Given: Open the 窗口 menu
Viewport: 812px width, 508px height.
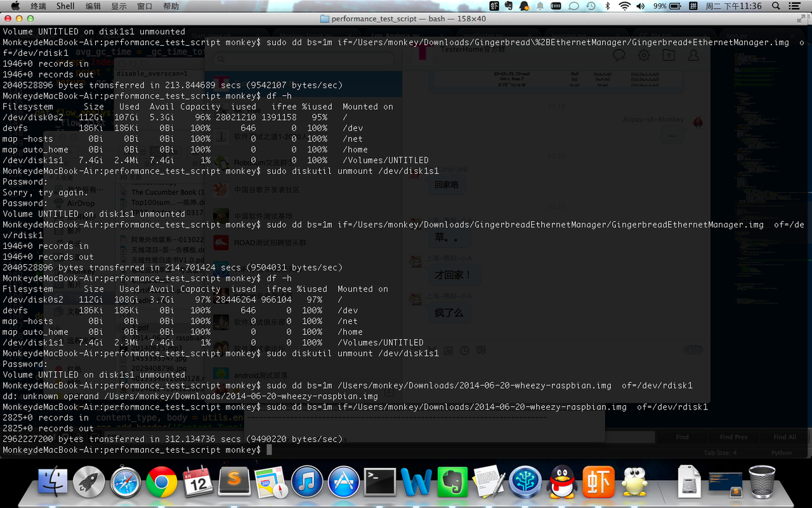Looking at the screenshot, I should click(145, 6).
